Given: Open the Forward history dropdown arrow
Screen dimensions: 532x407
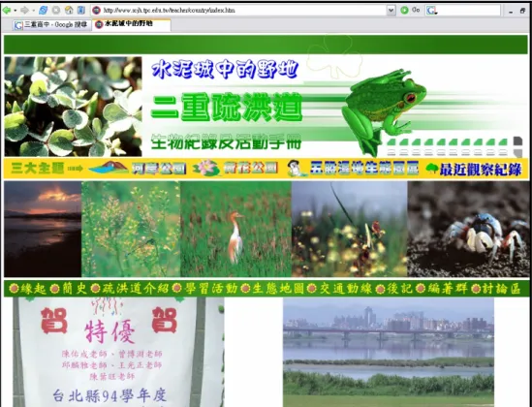Looking at the screenshot, I should point(33,11).
